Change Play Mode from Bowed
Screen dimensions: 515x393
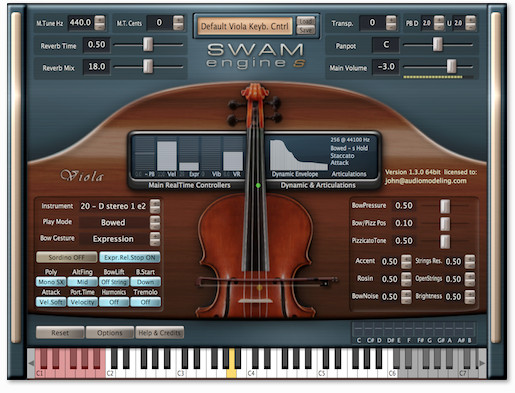click(155, 223)
